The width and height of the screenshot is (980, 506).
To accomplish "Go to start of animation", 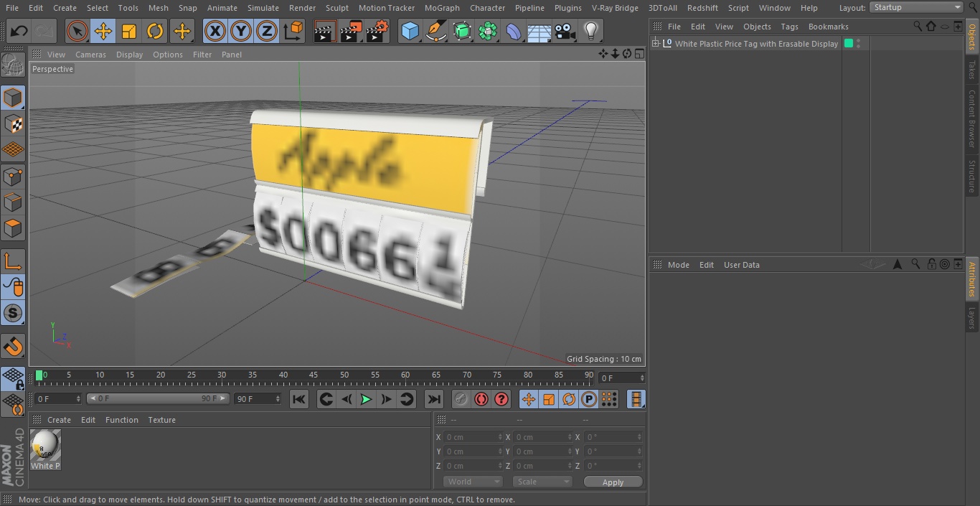I will click(299, 399).
